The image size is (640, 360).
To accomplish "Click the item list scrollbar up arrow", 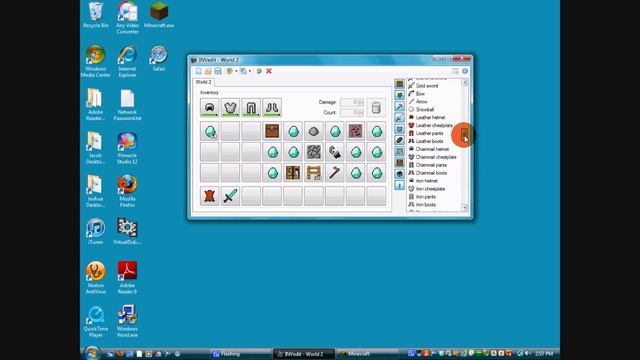I will click(464, 82).
